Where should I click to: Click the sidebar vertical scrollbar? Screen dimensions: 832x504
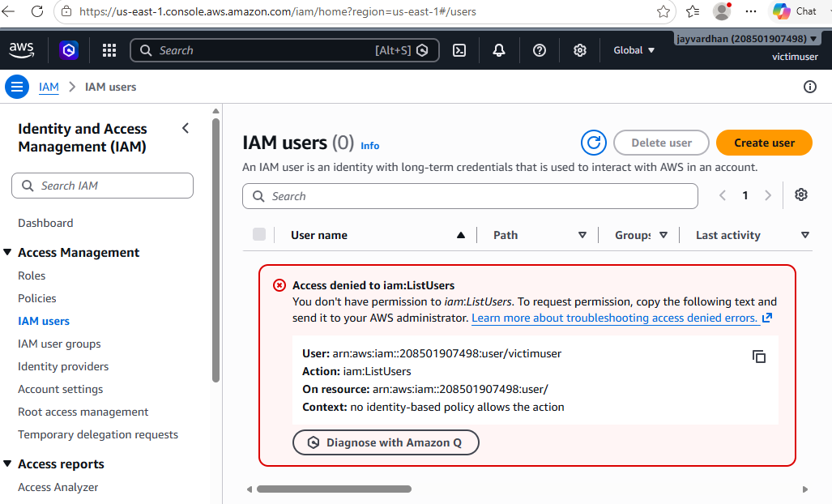(215, 250)
